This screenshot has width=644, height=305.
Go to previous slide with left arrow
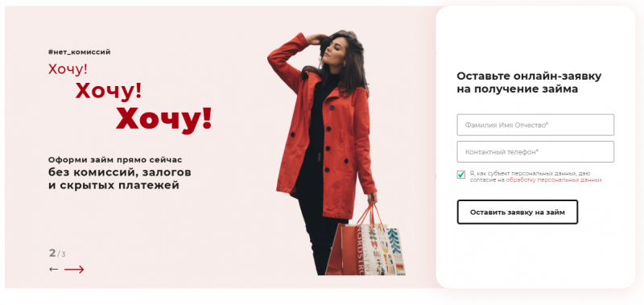53,270
